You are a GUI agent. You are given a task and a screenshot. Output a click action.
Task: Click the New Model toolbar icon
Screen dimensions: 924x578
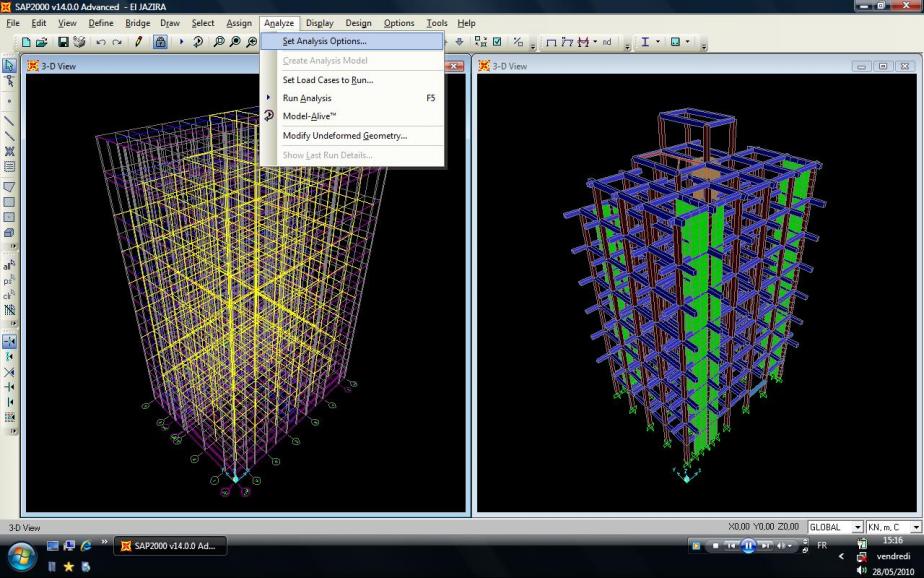[26, 42]
